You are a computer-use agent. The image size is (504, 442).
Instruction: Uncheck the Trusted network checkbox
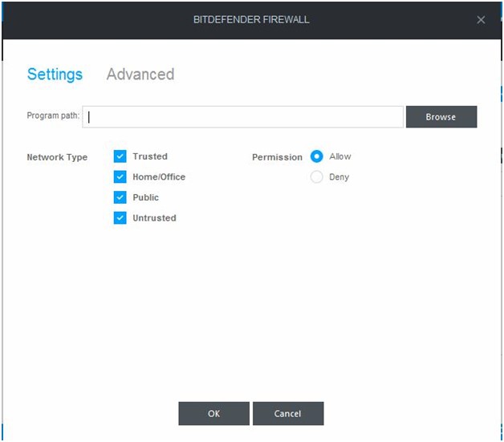pos(120,156)
